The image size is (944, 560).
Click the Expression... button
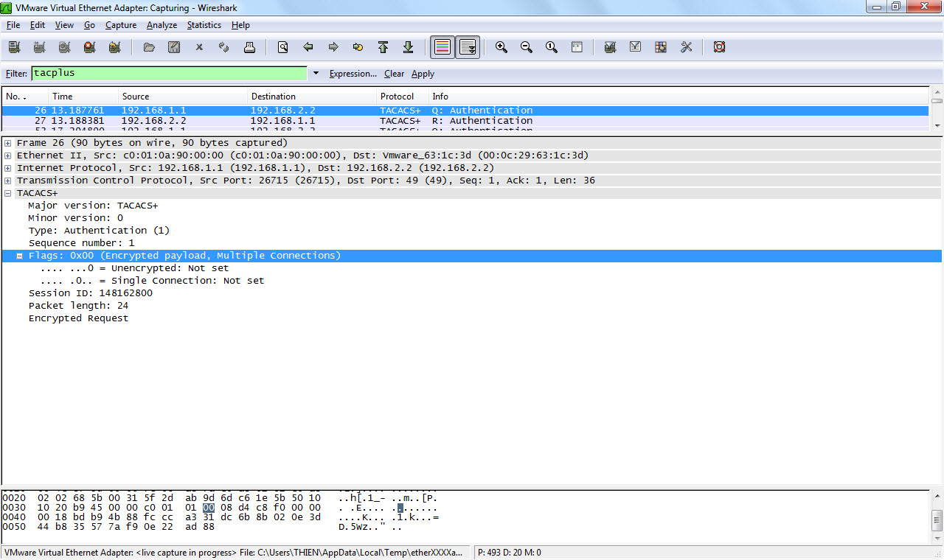[x=353, y=74]
